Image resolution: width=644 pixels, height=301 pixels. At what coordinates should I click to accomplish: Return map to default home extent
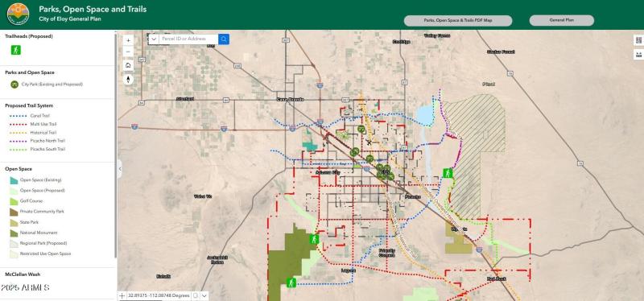(x=128, y=65)
